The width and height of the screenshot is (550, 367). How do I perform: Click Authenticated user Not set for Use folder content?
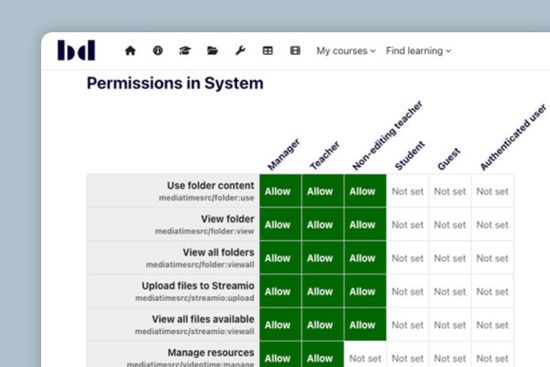pyautogui.click(x=492, y=191)
